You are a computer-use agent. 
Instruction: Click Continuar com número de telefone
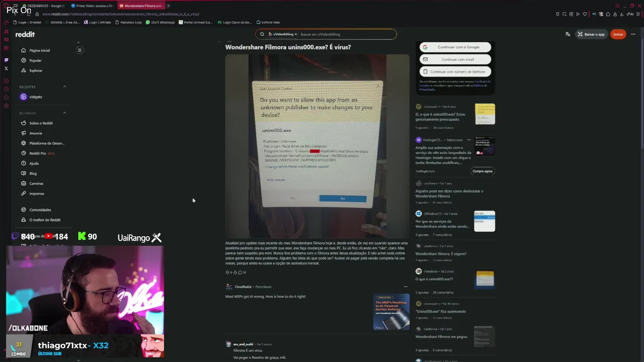tap(455, 71)
